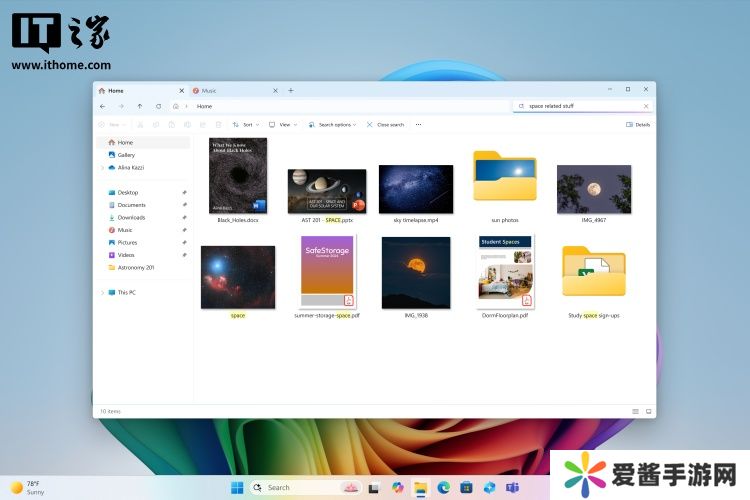Open the Gallery sidebar item
Screen dimensions: 750x500
(126, 155)
